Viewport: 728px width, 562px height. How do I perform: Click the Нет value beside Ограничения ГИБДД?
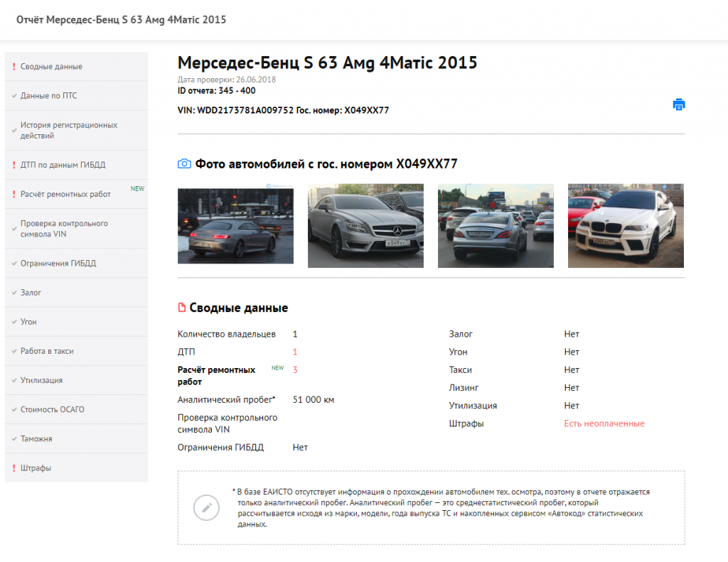click(x=300, y=448)
